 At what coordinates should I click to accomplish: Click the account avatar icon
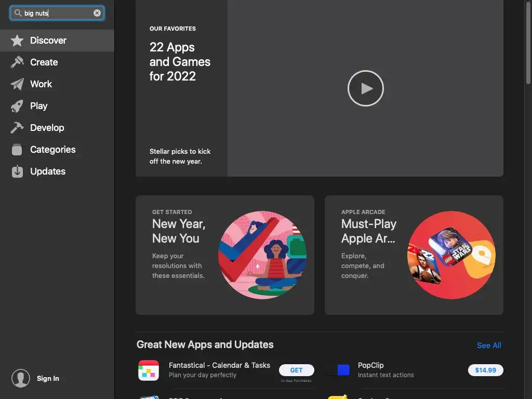click(21, 378)
